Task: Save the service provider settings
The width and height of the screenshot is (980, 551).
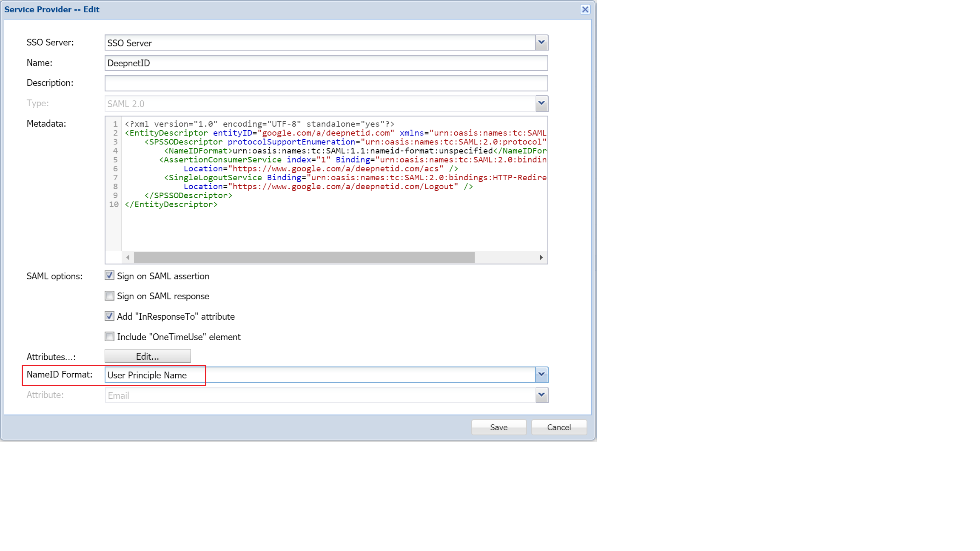Action: (499, 427)
